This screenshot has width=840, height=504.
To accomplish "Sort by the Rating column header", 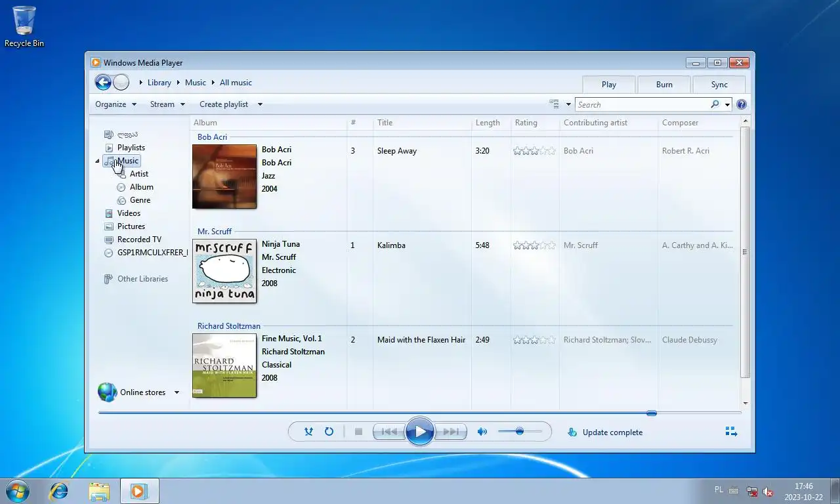I will pyautogui.click(x=535, y=123).
